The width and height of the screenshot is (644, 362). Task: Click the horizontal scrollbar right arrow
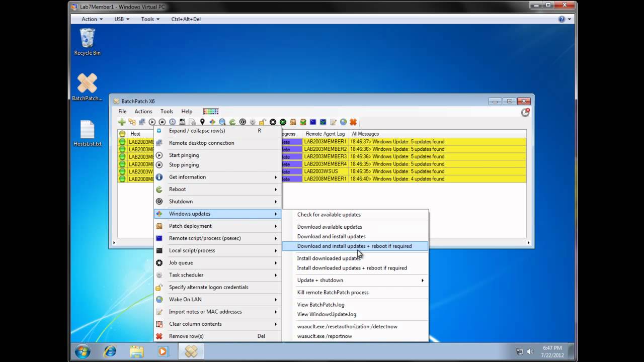click(528, 243)
